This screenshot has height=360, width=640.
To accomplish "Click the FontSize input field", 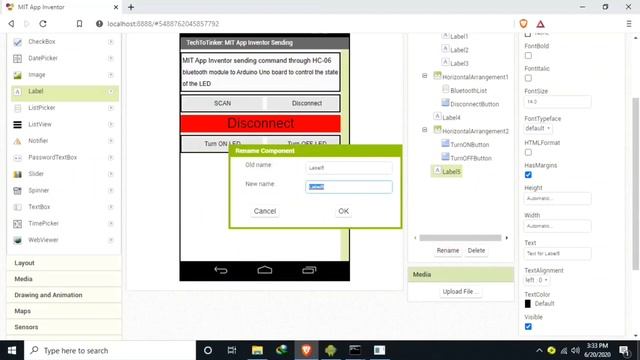I will [x=558, y=102].
